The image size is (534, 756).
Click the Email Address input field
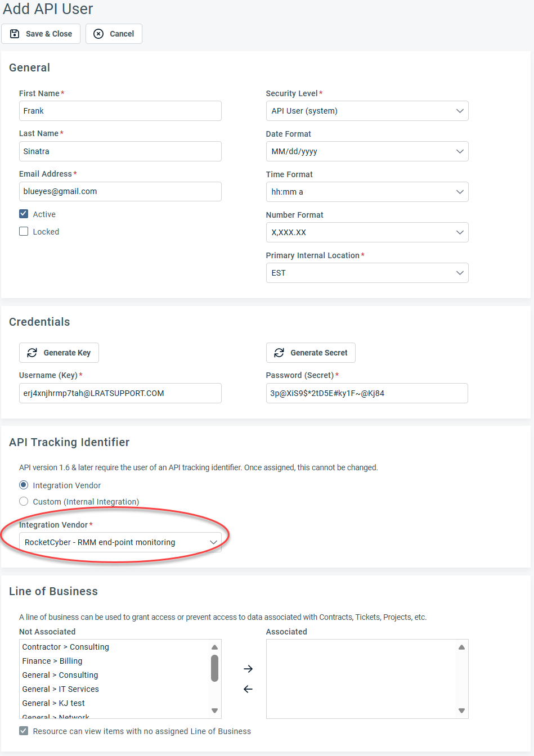tap(120, 191)
